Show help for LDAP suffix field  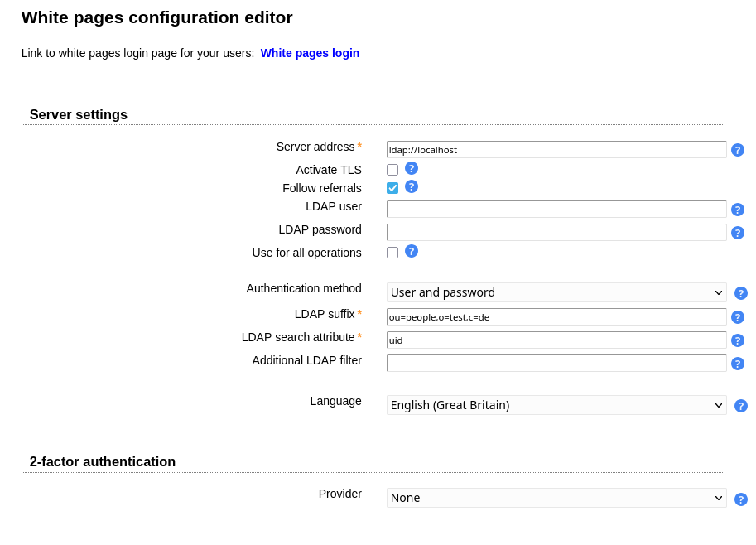click(737, 317)
